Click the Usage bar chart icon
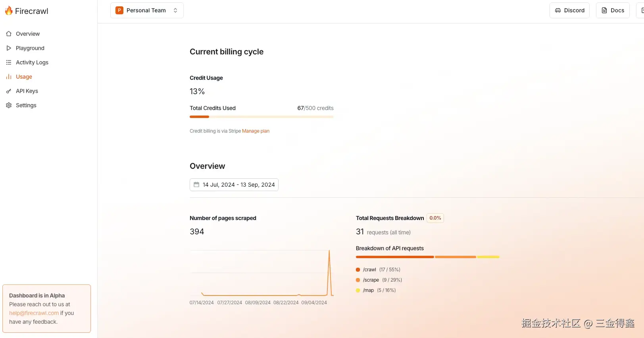The height and width of the screenshot is (338, 644). click(9, 77)
